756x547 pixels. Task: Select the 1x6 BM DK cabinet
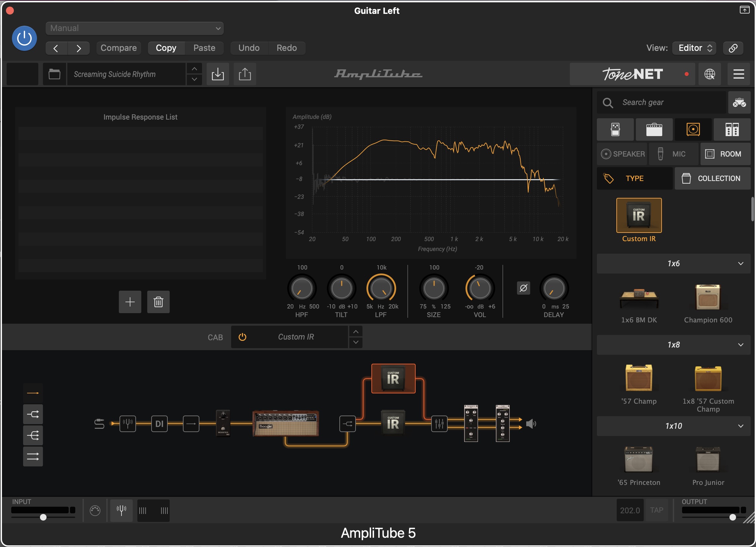(639, 299)
